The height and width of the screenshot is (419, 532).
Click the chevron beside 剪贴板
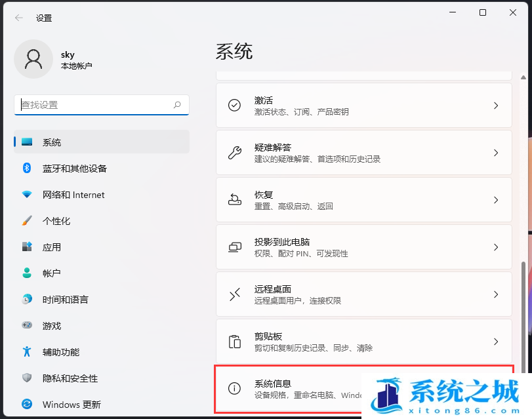point(496,342)
